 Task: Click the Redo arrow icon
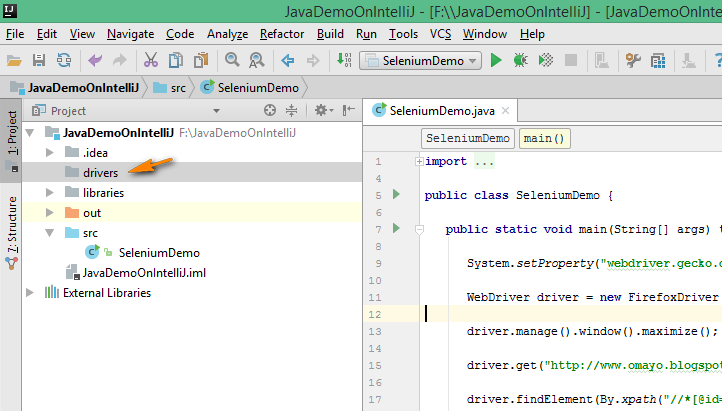tap(120, 60)
